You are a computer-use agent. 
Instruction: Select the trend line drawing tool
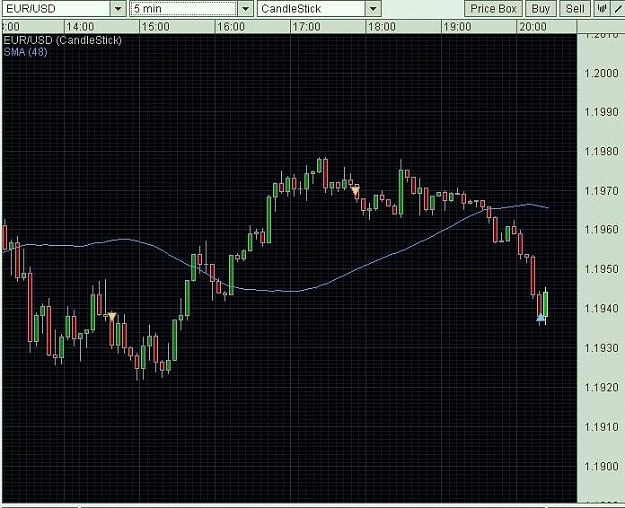coord(618,8)
